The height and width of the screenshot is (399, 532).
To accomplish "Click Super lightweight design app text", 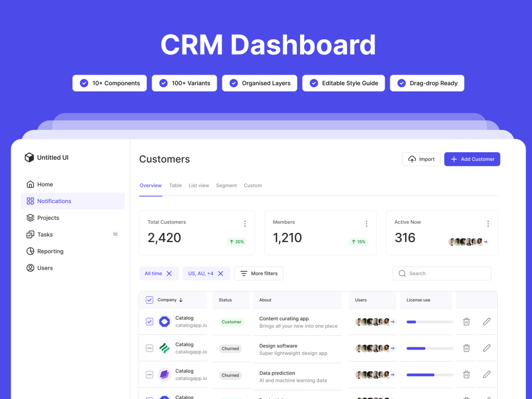I will point(293,353).
